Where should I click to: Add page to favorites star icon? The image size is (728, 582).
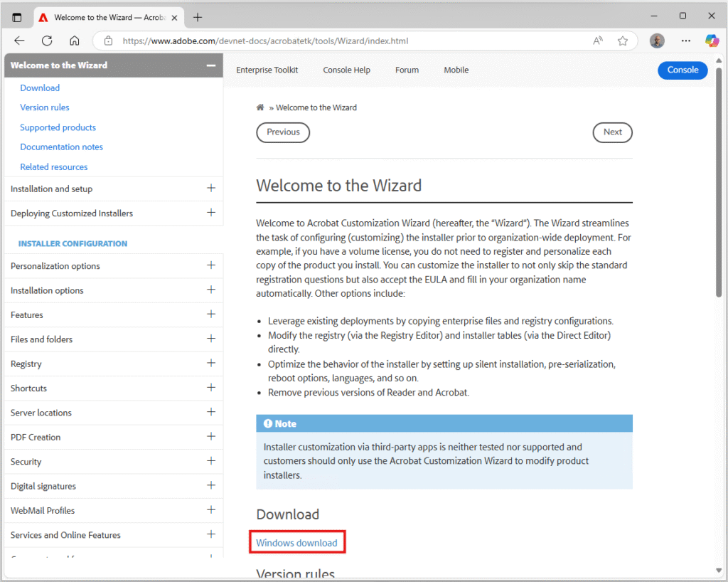tap(623, 41)
